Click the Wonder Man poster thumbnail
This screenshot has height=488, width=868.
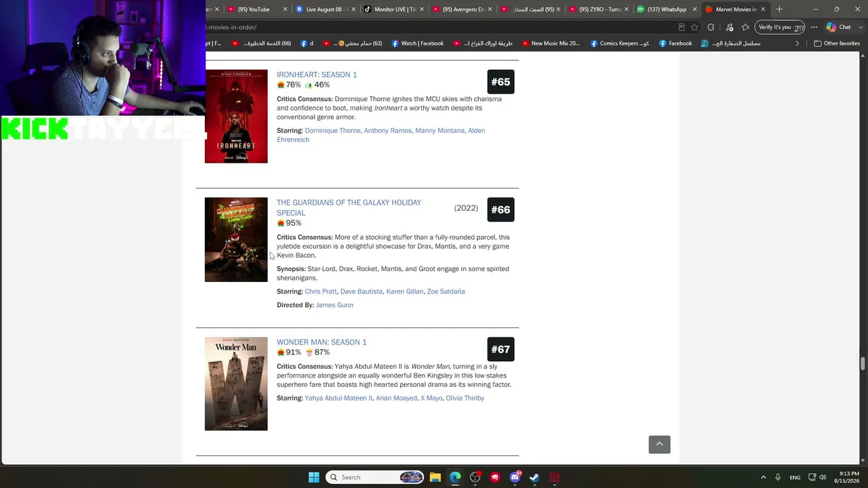click(x=236, y=384)
